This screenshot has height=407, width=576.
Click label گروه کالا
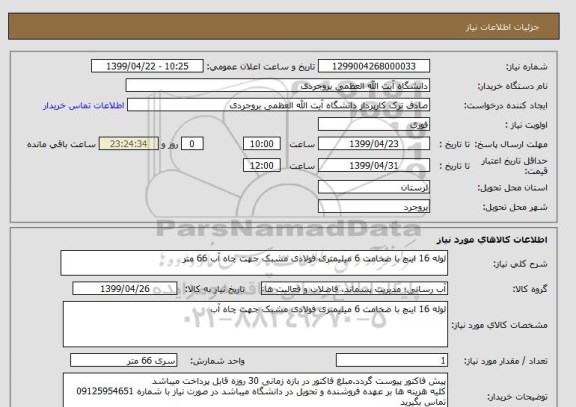click(x=530, y=289)
